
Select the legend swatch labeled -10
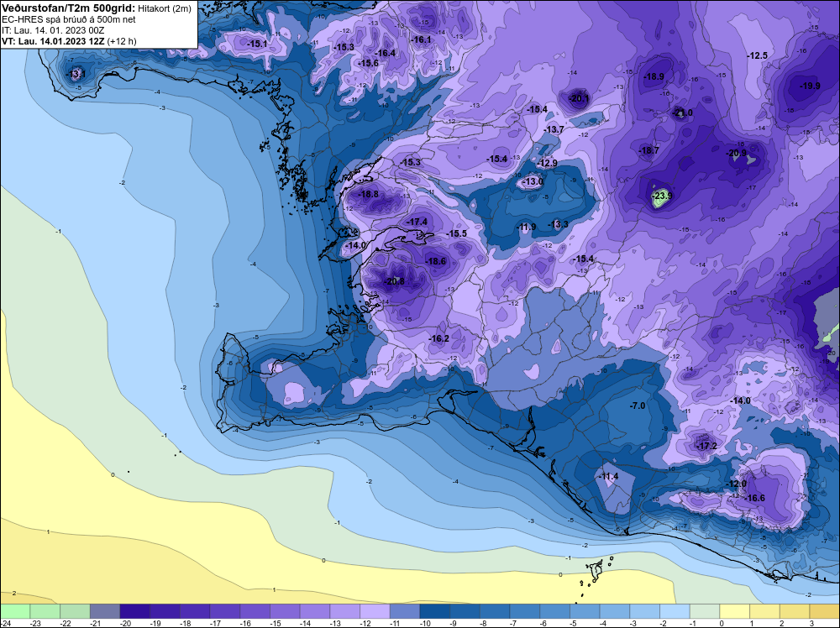point(435,611)
